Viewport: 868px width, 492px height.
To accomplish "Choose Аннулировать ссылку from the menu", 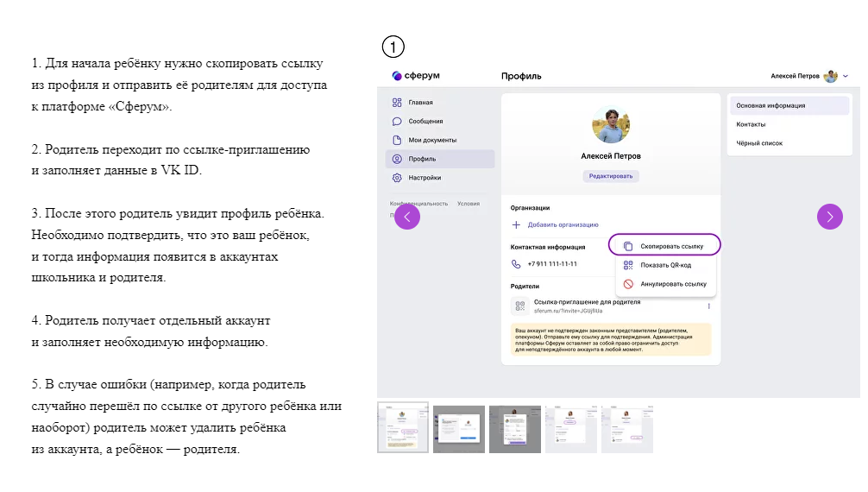I will (665, 284).
